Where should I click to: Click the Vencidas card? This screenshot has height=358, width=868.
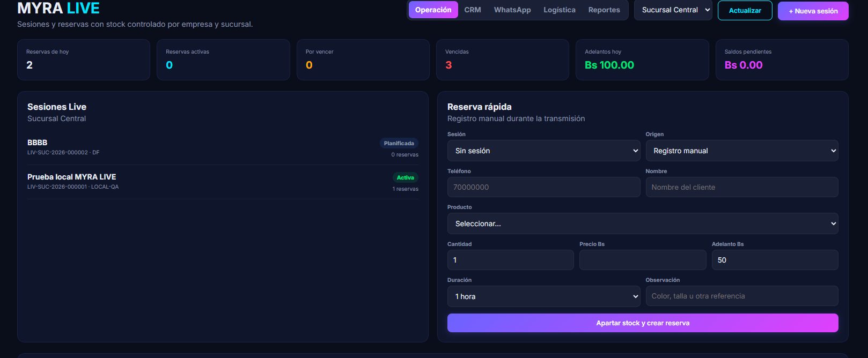[x=503, y=59]
